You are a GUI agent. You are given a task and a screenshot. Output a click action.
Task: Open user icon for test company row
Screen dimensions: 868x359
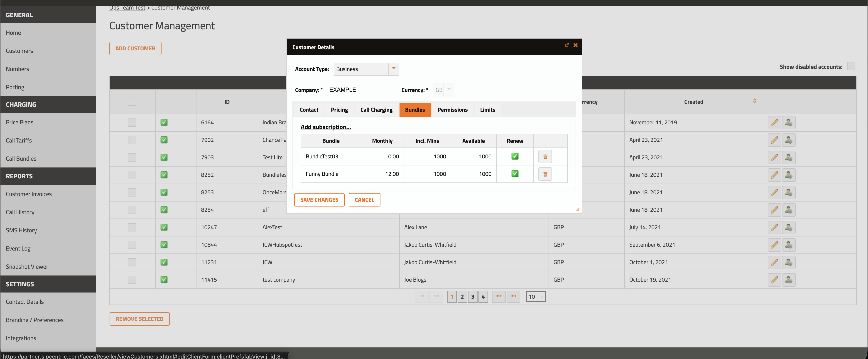[788, 280]
